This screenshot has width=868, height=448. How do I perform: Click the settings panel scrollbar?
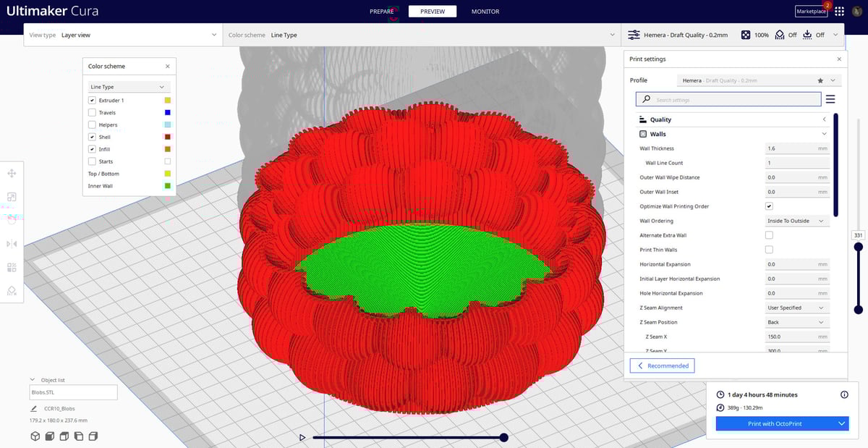836,164
